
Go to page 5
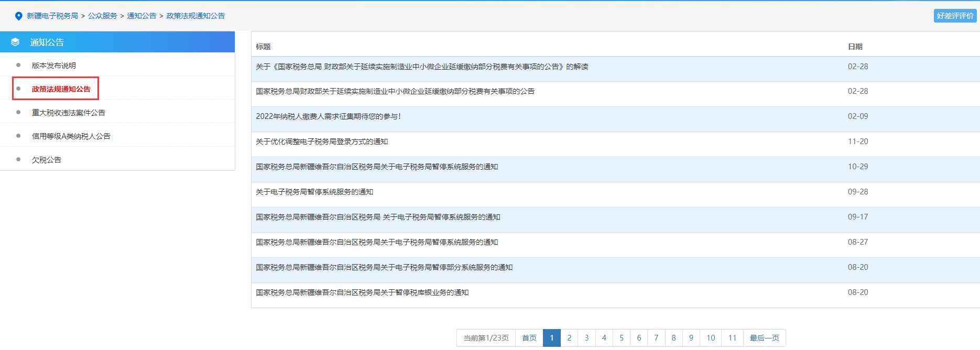click(622, 338)
